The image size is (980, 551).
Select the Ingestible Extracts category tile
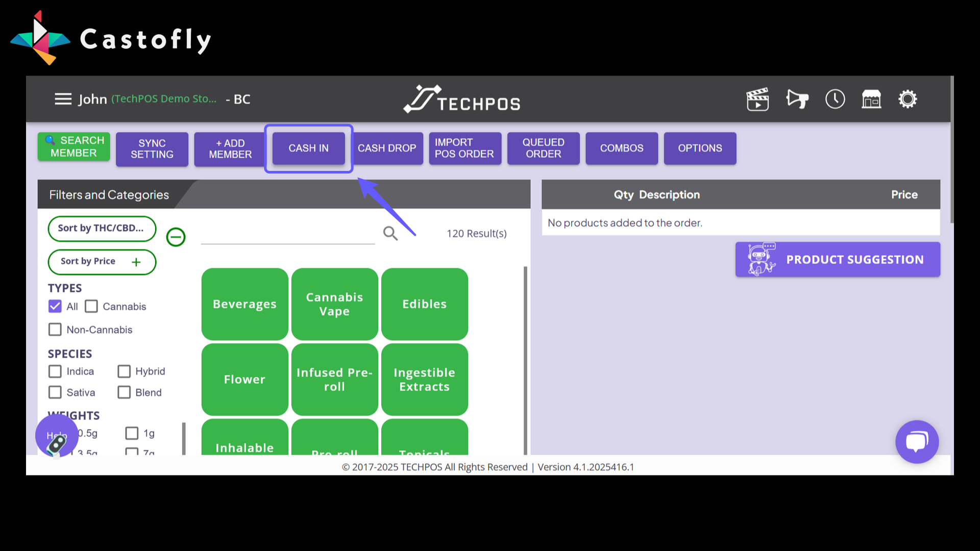(x=425, y=380)
